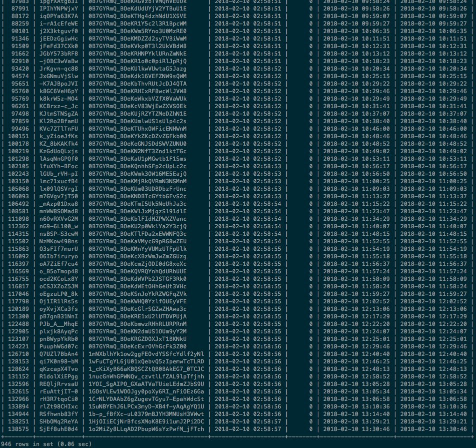
Task: Select row ID 133894
Action: tap(18, 407)
